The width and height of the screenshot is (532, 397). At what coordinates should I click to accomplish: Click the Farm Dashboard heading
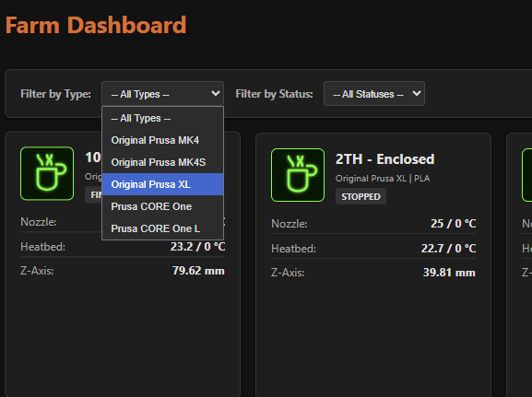pos(96,26)
